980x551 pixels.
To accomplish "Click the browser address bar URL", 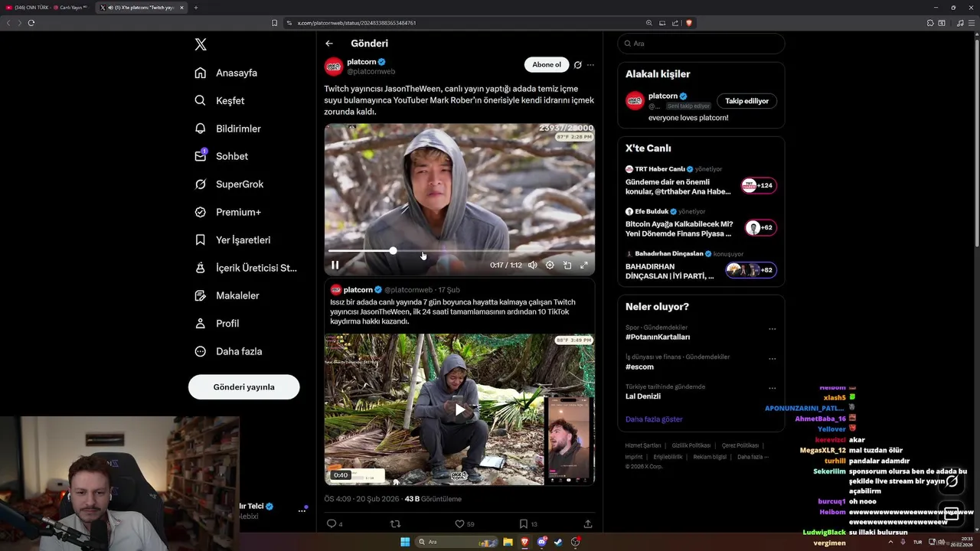I will pyautogui.click(x=357, y=23).
